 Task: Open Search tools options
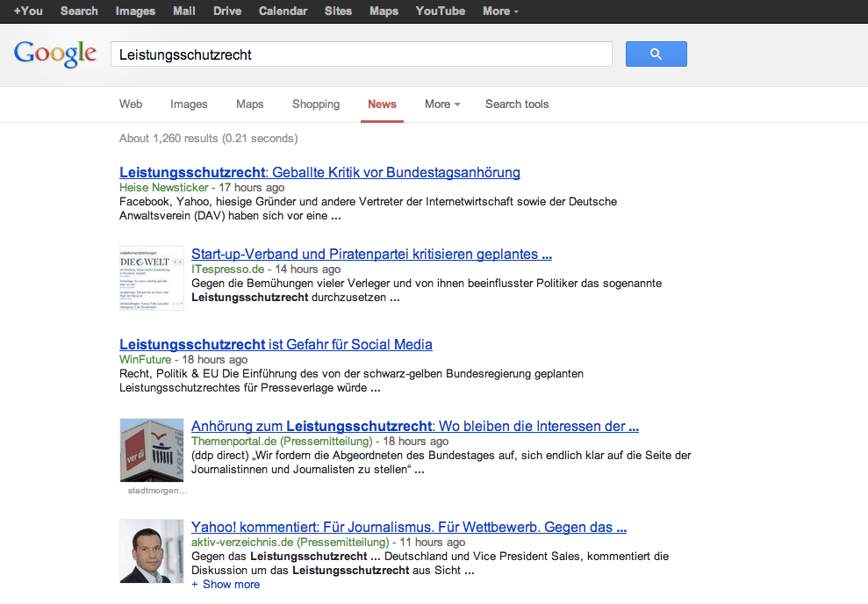[517, 104]
